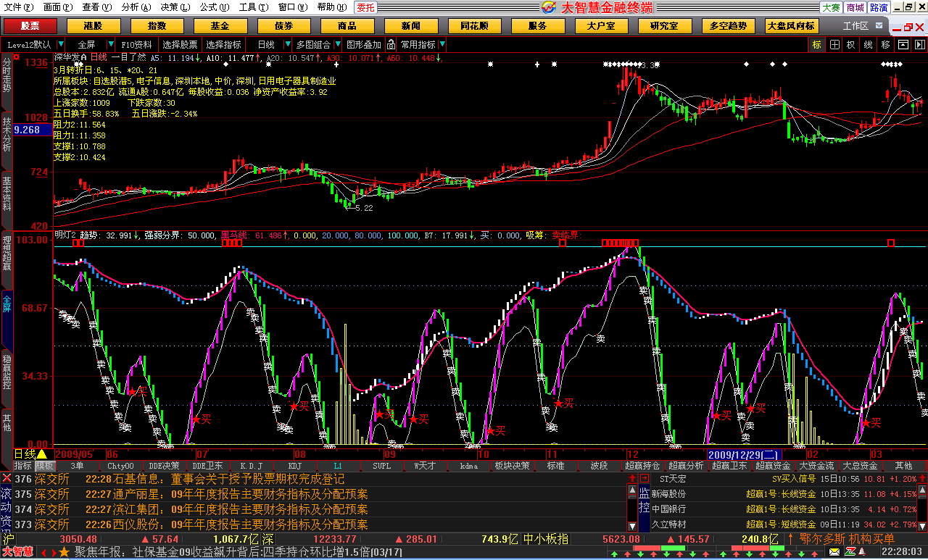Viewport: 928px width, 560px height.
Task: Select the DDE决策 indicator tab
Action: 164,465
